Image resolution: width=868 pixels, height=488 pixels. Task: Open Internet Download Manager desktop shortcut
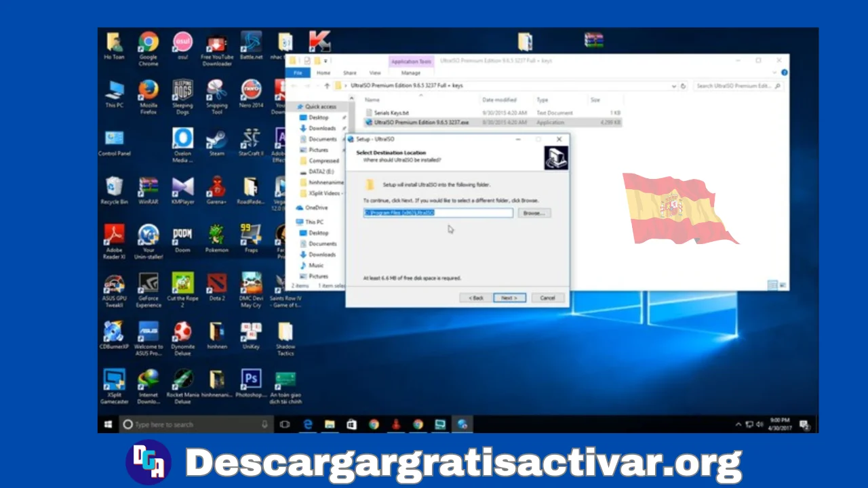tap(149, 387)
